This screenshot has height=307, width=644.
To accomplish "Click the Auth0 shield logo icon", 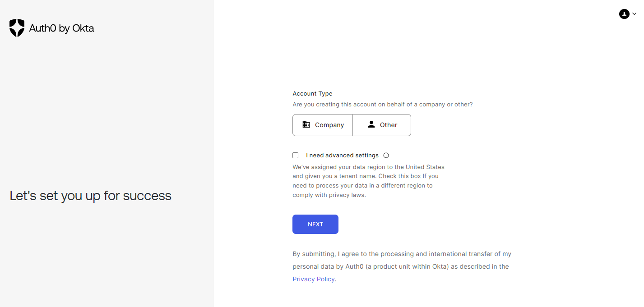I will [x=17, y=28].
